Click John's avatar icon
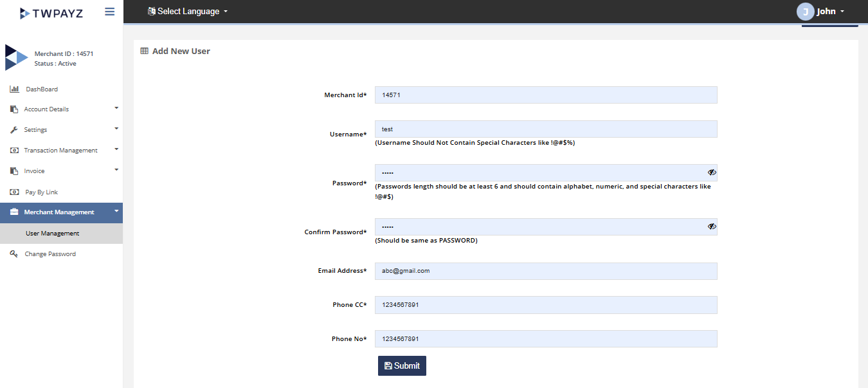Viewport: 868px width, 388px height. click(805, 12)
